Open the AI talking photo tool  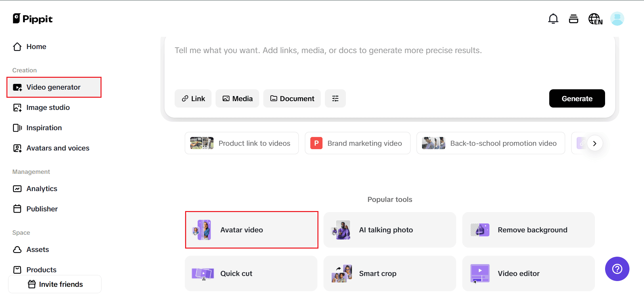click(390, 230)
